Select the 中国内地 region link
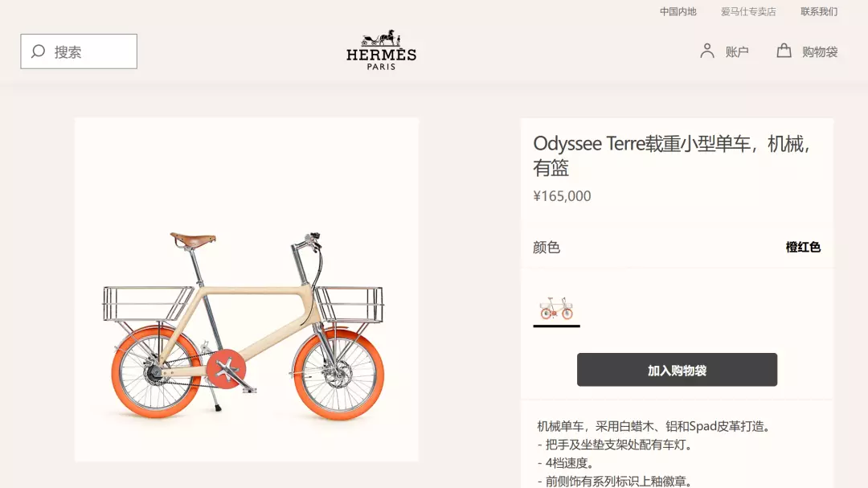The image size is (868, 488). pos(678,11)
